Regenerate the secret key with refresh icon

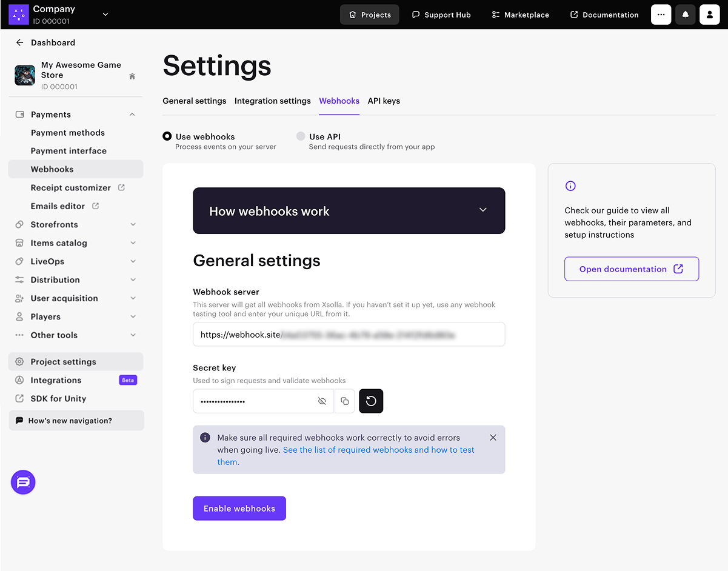(371, 401)
